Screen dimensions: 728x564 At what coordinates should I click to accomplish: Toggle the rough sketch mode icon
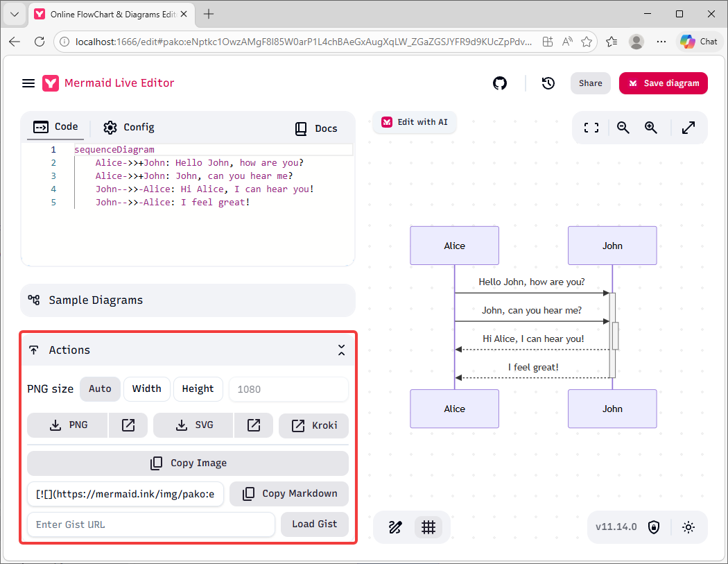click(395, 527)
